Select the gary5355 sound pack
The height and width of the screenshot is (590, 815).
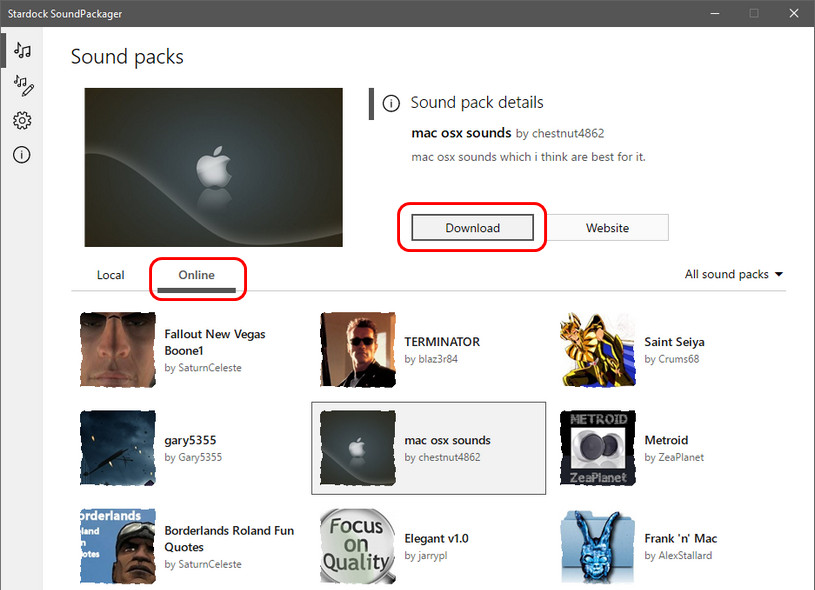click(118, 447)
